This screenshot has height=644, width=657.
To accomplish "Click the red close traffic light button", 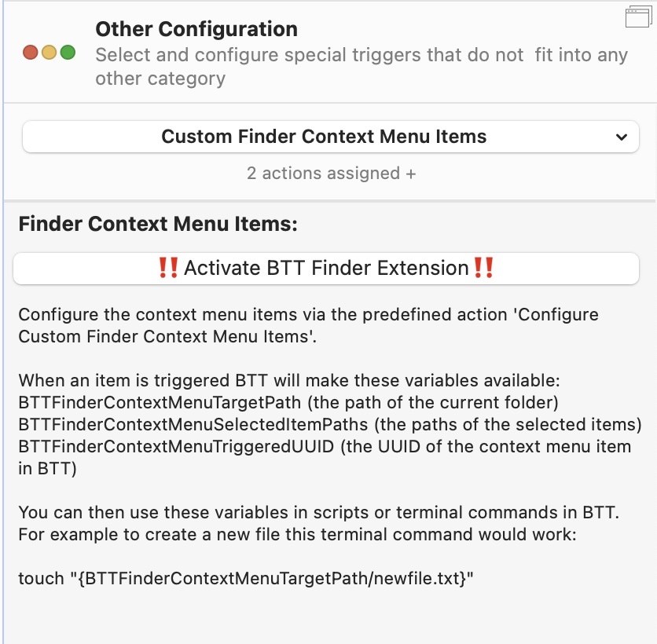I will pos(31,53).
